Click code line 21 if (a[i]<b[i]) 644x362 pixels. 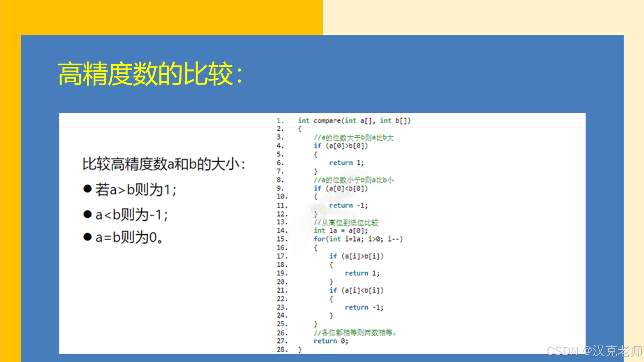[x=356, y=290]
